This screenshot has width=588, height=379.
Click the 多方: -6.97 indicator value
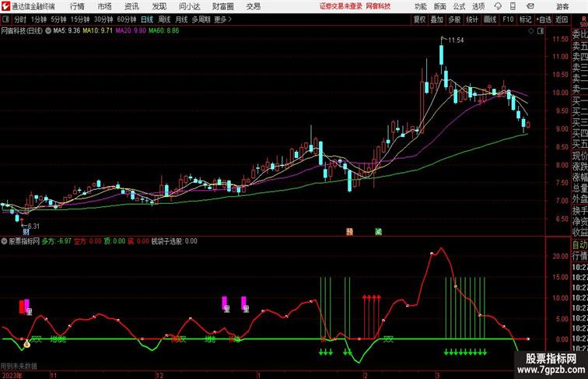click(x=56, y=241)
